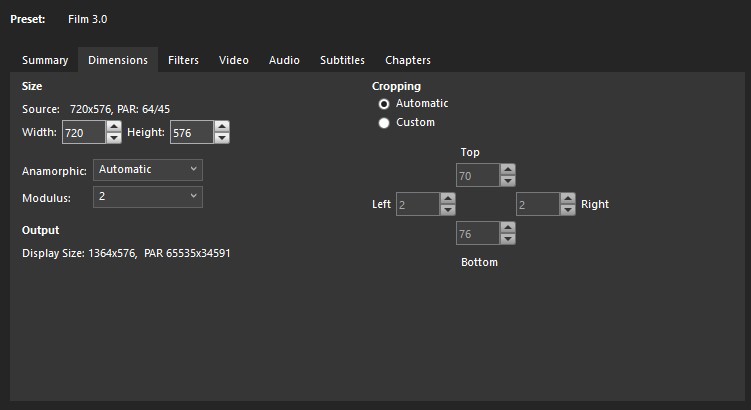Viewport: 751px width, 410px height.
Task: Decrease Height with down arrow
Action: click(x=222, y=138)
